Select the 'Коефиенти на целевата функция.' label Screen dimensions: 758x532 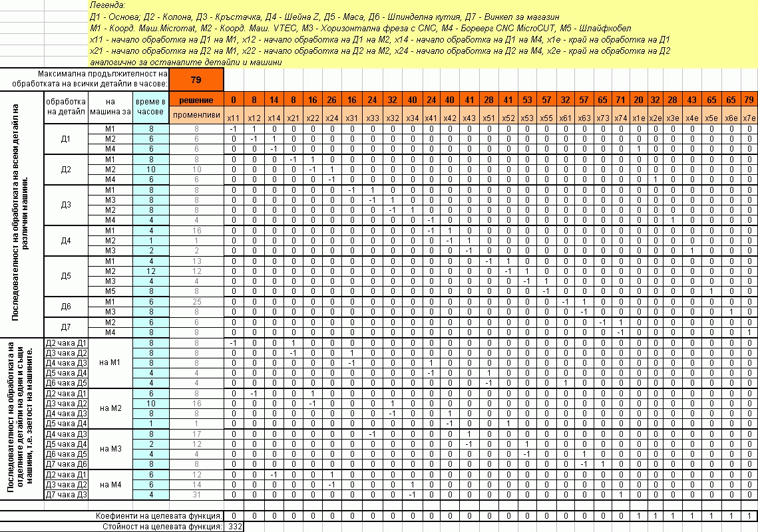point(160,515)
